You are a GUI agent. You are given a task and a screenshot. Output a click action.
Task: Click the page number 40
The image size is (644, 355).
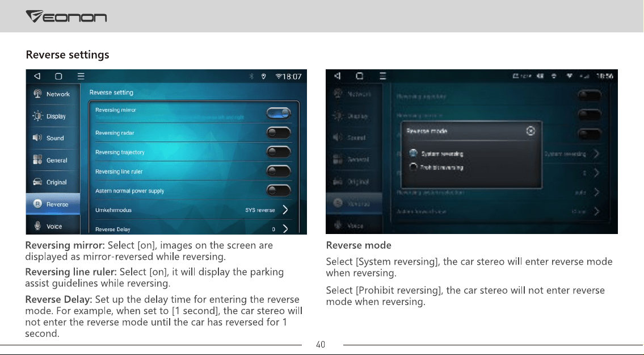pyautogui.click(x=321, y=345)
